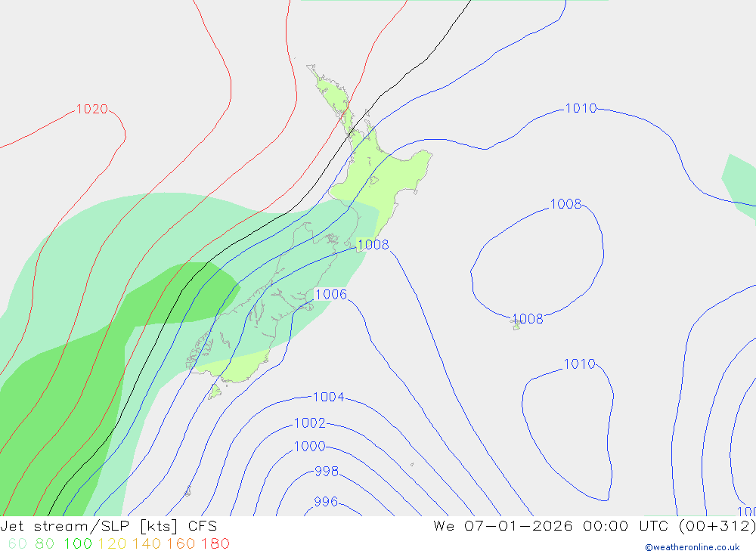Click the 1008 label near North Island coast

coord(373,244)
